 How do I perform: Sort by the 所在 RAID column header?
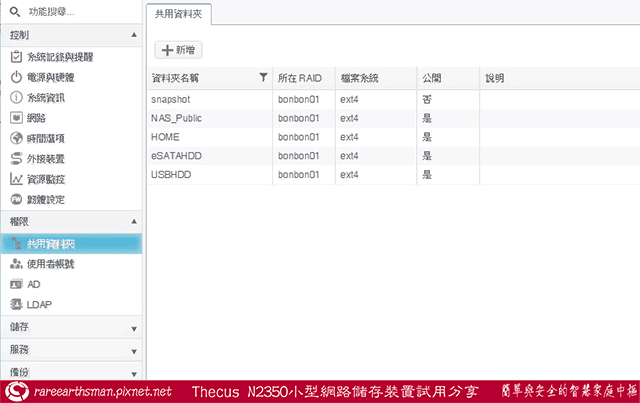[x=301, y=77]
